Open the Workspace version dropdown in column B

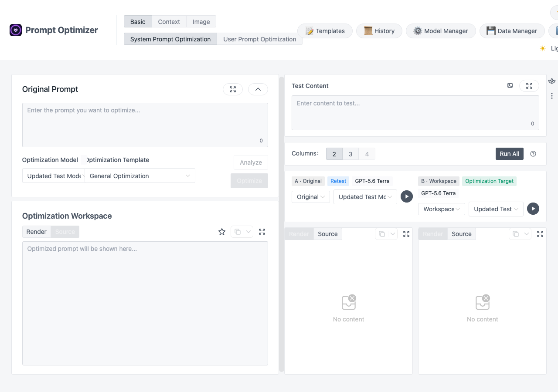pos(442,209)
